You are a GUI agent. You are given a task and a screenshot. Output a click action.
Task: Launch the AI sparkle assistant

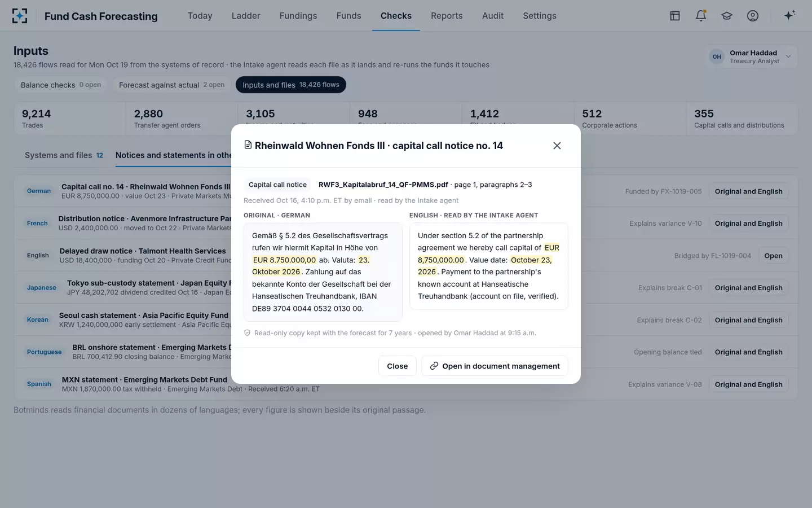789,15
